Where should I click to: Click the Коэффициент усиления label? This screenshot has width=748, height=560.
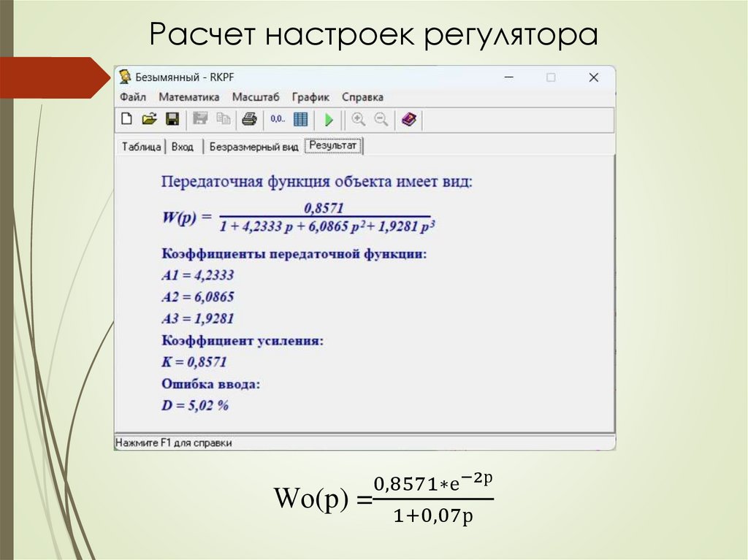click(243, 340)
